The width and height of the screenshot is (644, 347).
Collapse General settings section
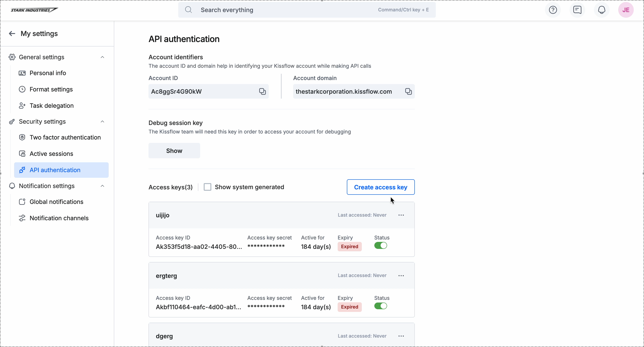pyautogui.click(x=102, y=57)
